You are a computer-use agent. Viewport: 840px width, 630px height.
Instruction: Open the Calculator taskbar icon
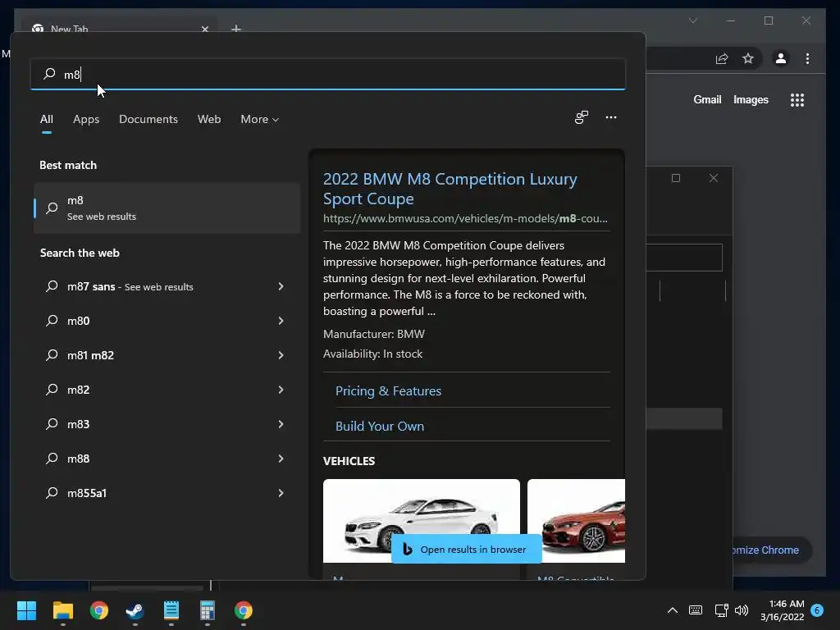(x=208, y=610)
